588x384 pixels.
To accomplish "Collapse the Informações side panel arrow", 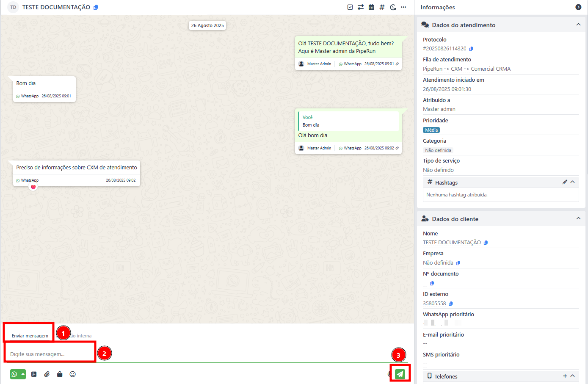I will pos(578,7).
